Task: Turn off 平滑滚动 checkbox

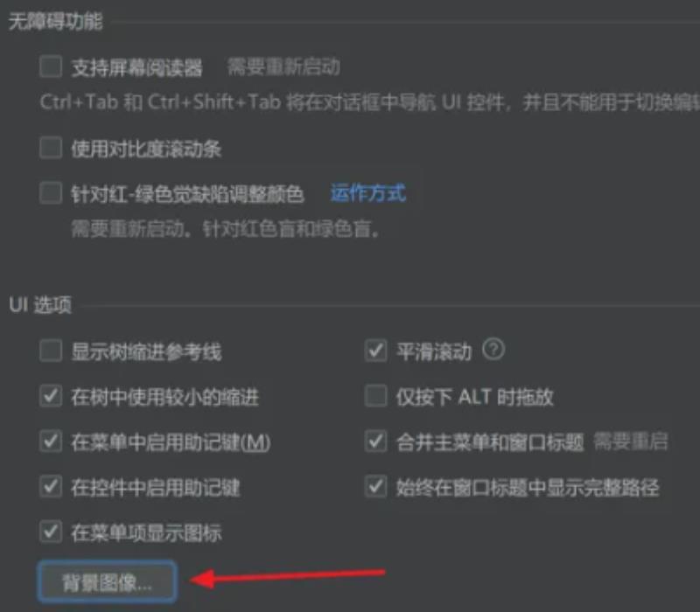Action: (x=376, y=351)
